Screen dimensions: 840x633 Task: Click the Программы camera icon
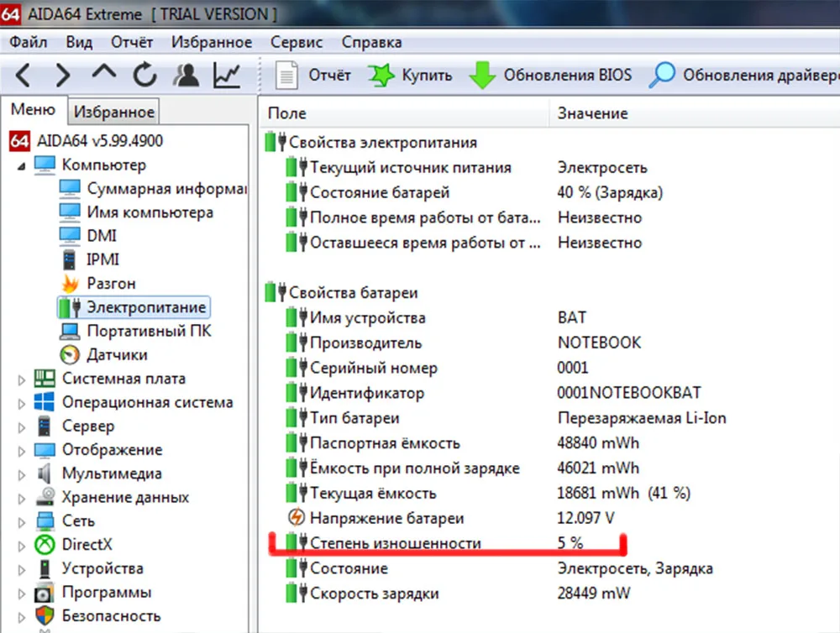(44, 593)
